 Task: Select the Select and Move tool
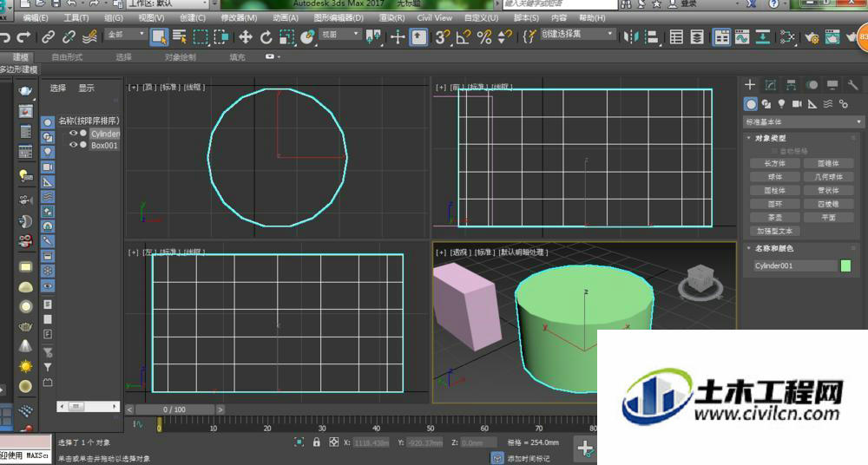coord(246,37)
